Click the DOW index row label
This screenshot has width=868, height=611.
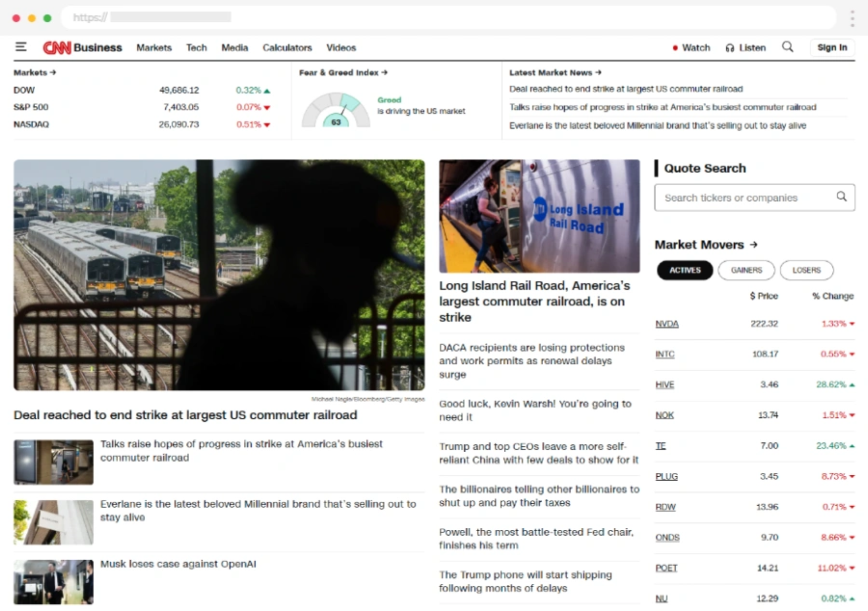click(24, 91)
